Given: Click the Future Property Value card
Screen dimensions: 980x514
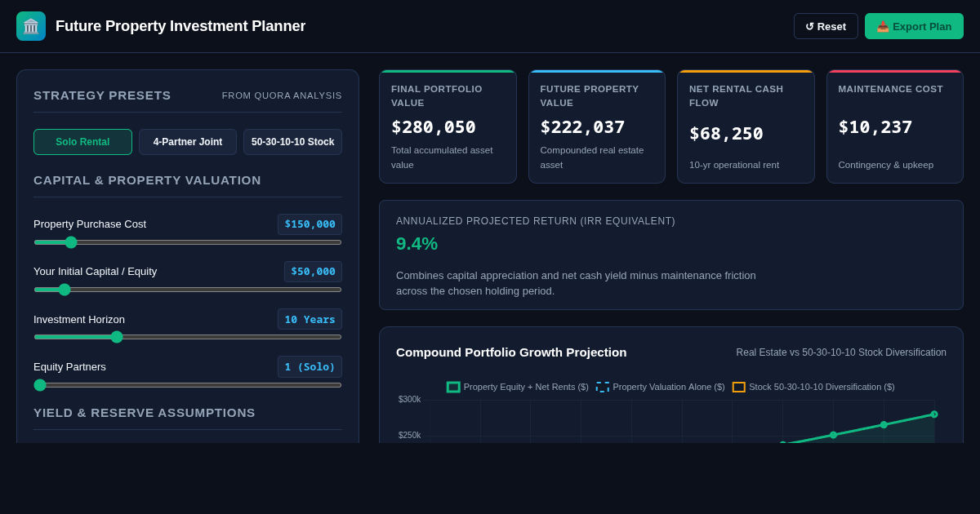Looking at the screenshot, I should [x=597, y=126].
